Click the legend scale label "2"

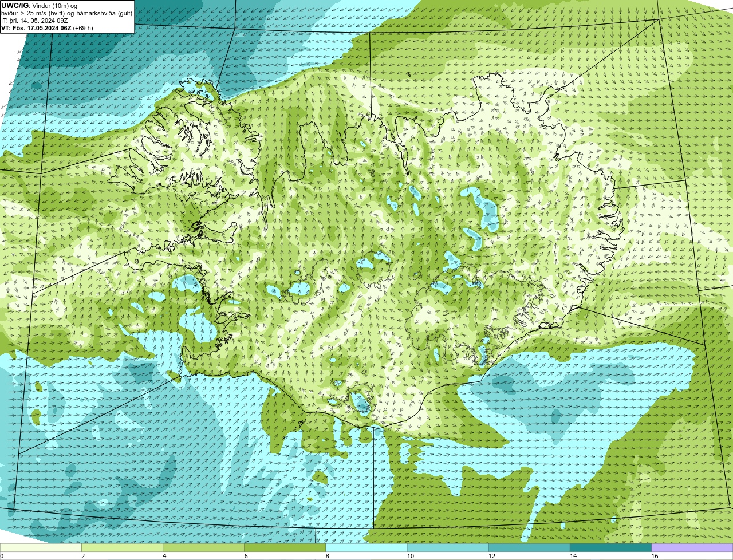point(83,556)
